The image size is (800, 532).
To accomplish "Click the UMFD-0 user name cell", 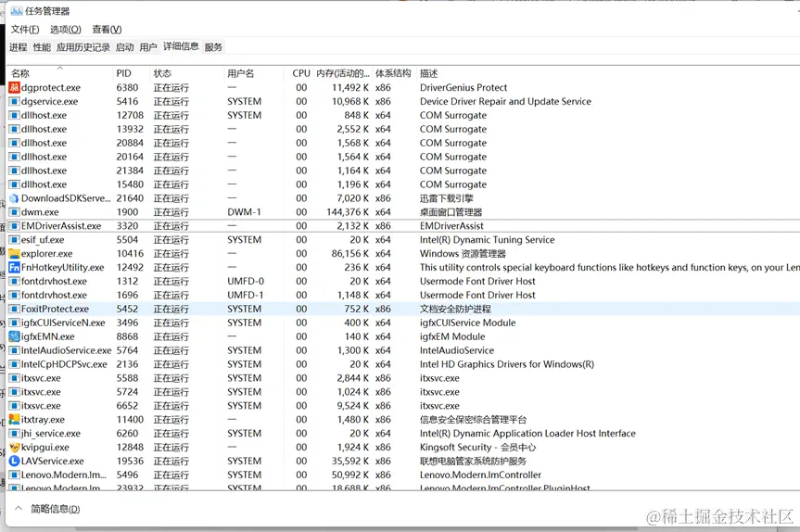I will (246, 281).
